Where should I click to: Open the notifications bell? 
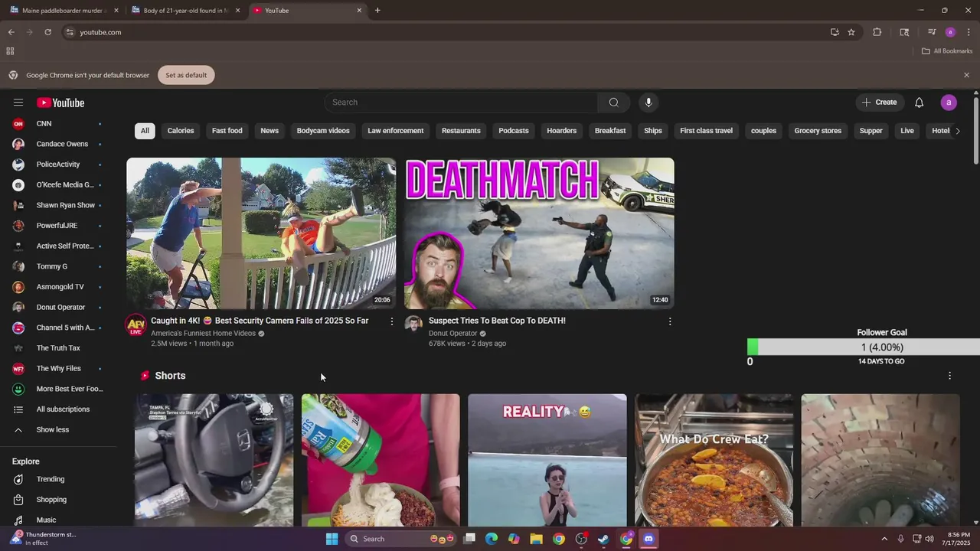[919, 103]
